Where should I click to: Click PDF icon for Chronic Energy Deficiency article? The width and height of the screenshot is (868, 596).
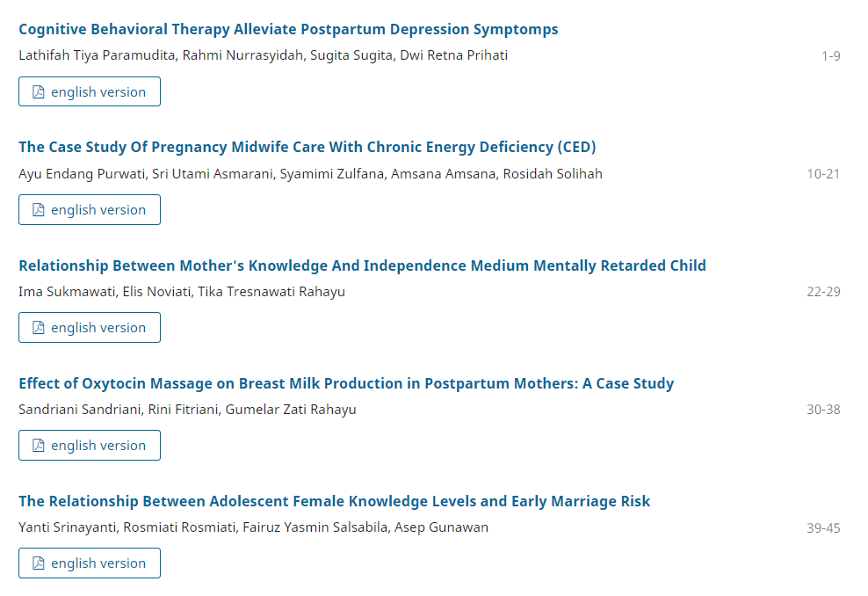39,210
